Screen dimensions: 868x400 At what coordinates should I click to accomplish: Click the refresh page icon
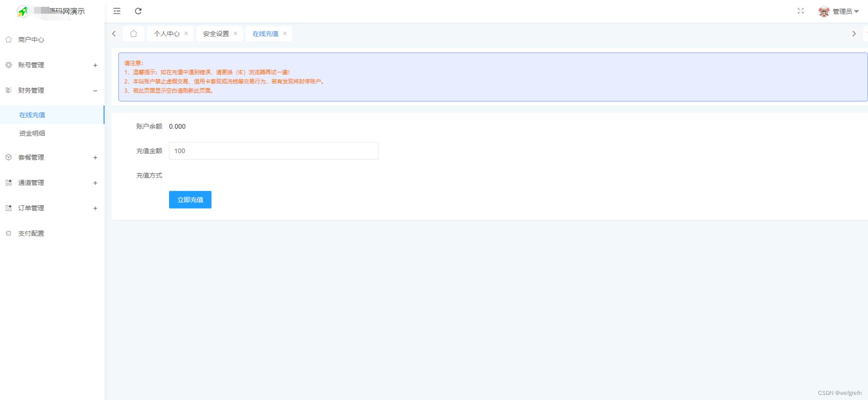click(x=137, y=11)
